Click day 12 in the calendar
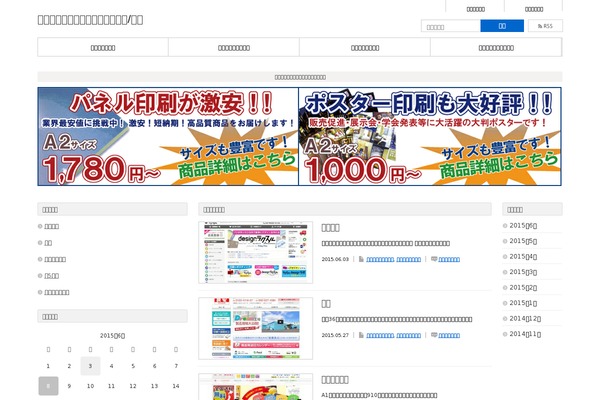600x400 pixels. [133, 386]
